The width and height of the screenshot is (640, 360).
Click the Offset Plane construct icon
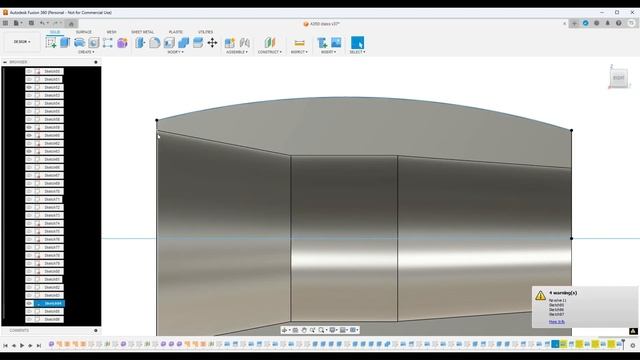click(270, 42)
